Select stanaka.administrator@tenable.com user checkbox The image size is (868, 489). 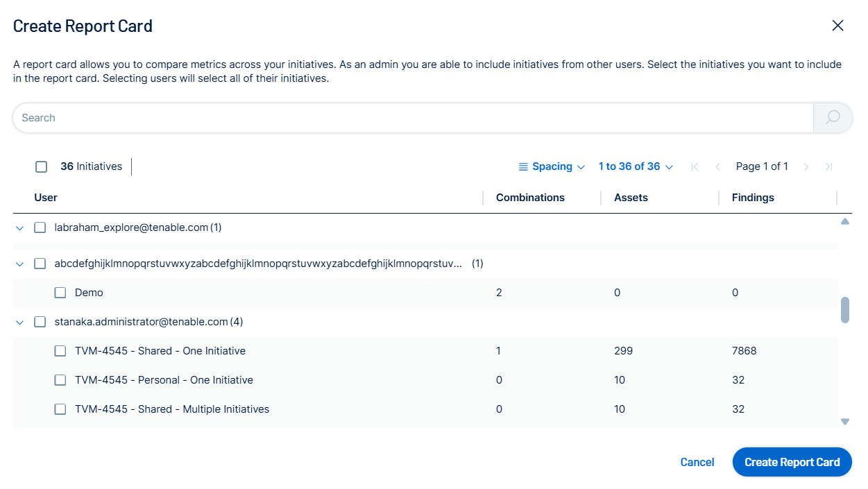[x=40, y=322]
